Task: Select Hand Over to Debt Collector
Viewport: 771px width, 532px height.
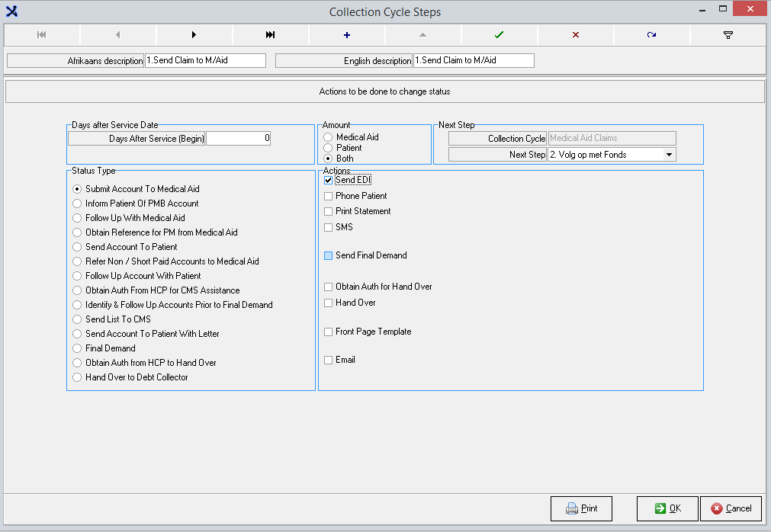Action: 77,377
